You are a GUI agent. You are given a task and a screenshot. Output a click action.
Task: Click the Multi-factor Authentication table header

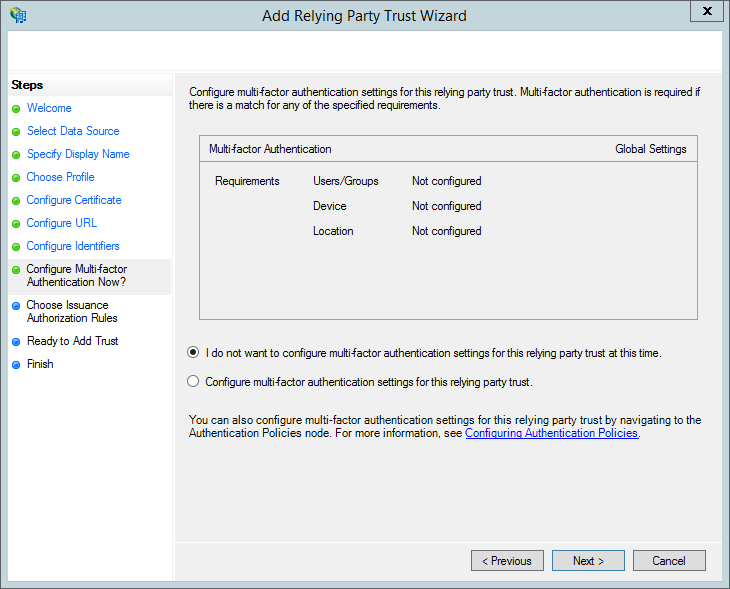(270, 149)
